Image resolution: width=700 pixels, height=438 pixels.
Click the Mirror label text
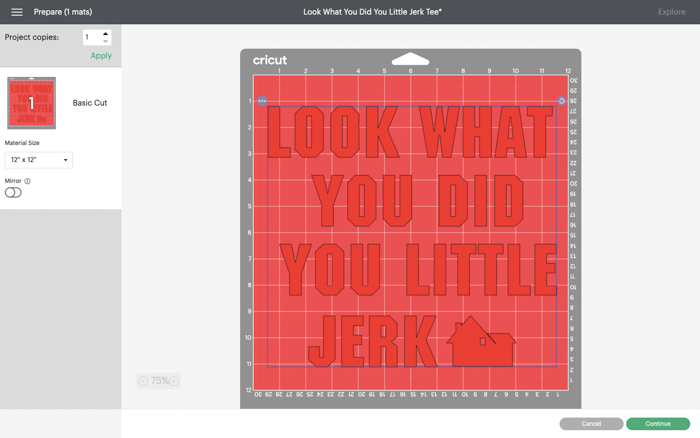coord(13,181)
